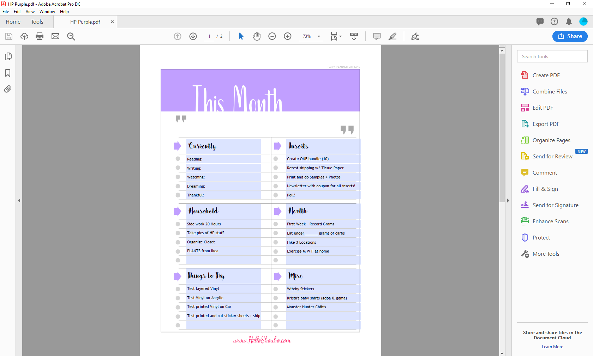
Task: Zoom out with minus icon
Action: (x=272, y=36)
